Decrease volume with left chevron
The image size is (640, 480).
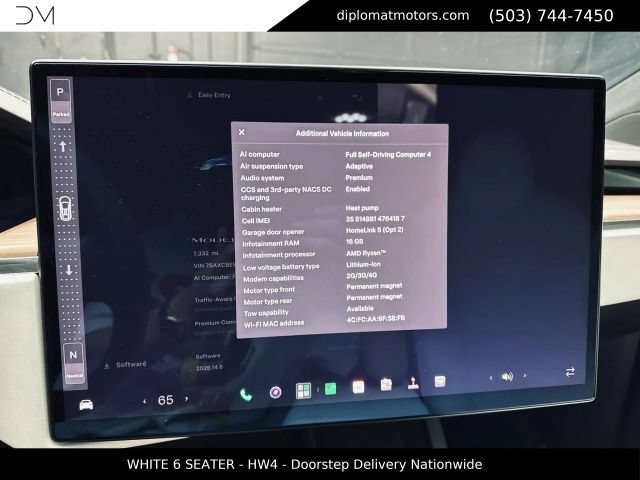click(x=491, y=378)
